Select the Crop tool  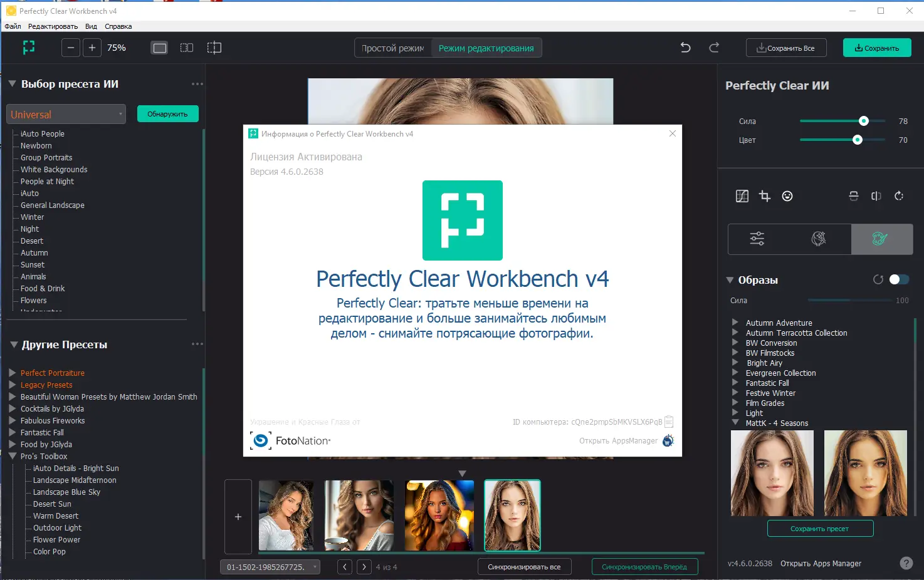765,196
